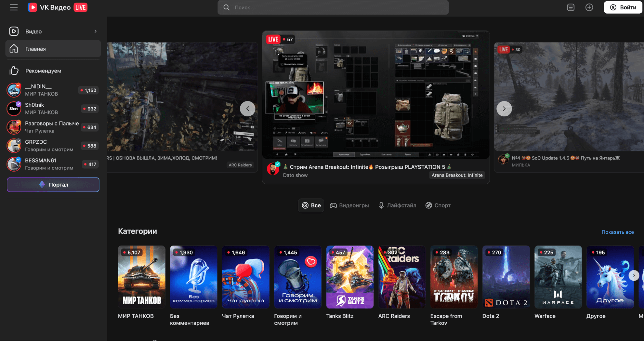The image size is (644, 341).
Task: Expand the Видео section chevron
Action: pos(95,31)
